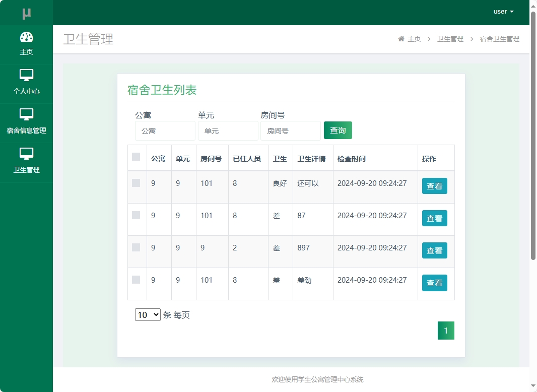
Task: Select page 1 in pagination control
Action: coord(445,331)
